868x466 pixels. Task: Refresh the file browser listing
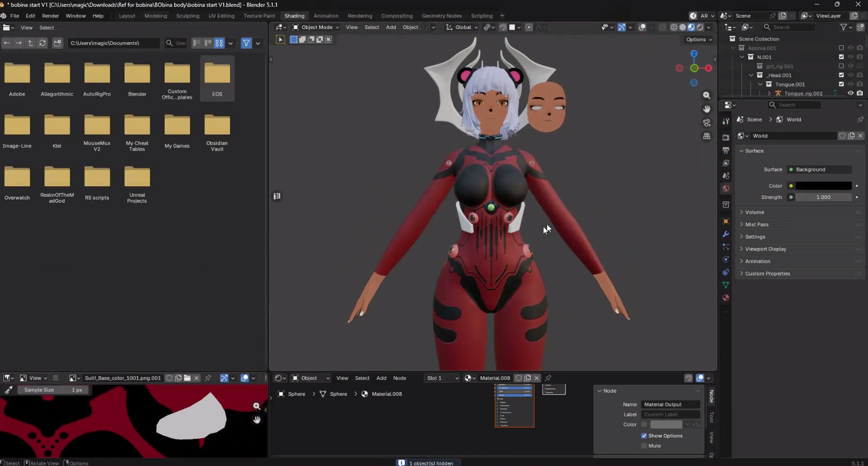pyautogui.click(x=43, y=43)
